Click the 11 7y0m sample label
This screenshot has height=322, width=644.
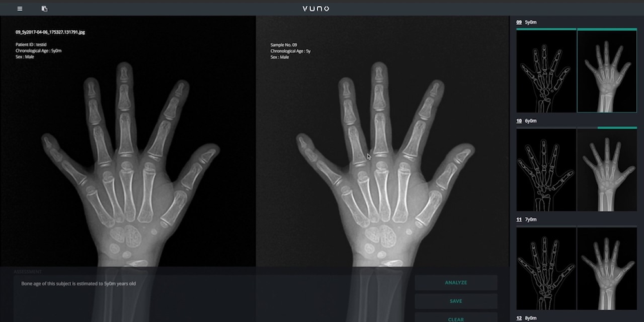[x=527, y=220]
